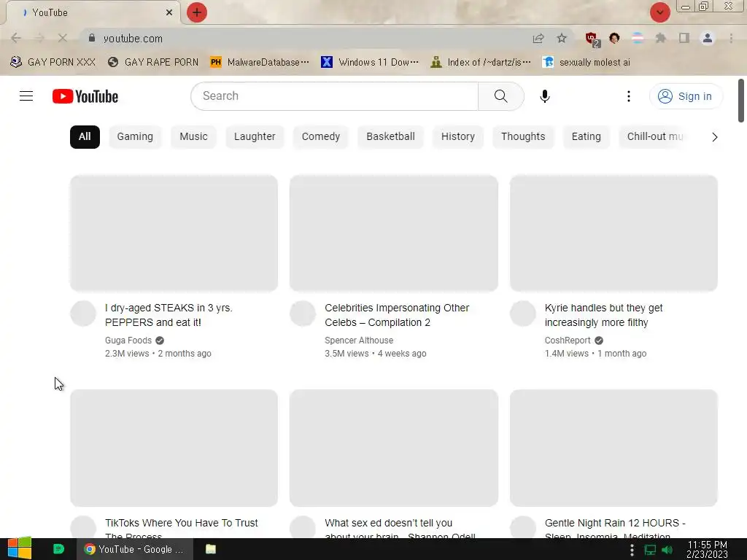Screen dimensions: 747x560
Task: Open 'What sex ed doesn't tell you' thumbnail
Action: pos(393,448)
